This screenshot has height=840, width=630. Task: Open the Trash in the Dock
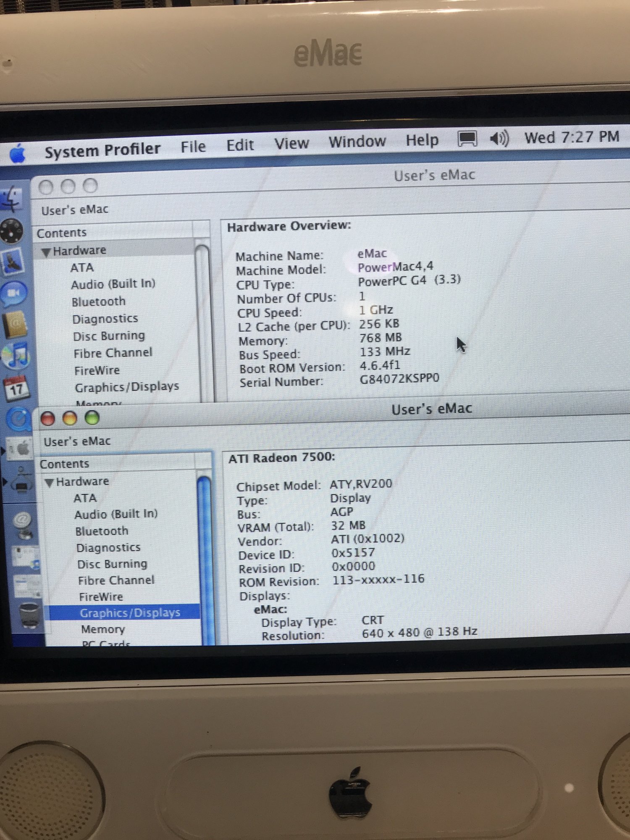pos(29,615)
